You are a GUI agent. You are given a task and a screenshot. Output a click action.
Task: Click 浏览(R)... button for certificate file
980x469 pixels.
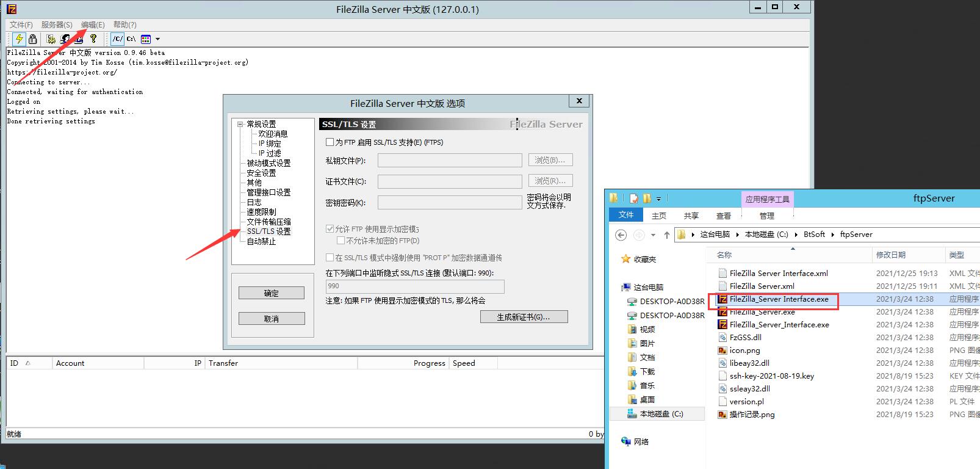pos(550,181)
